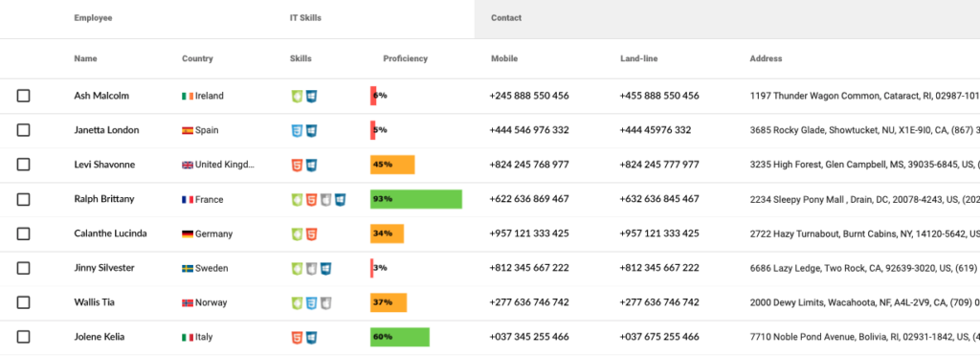Viewport: 980px width, 356px height.
Task: Sort by the Proficiency column header
Action: (406, 58)
